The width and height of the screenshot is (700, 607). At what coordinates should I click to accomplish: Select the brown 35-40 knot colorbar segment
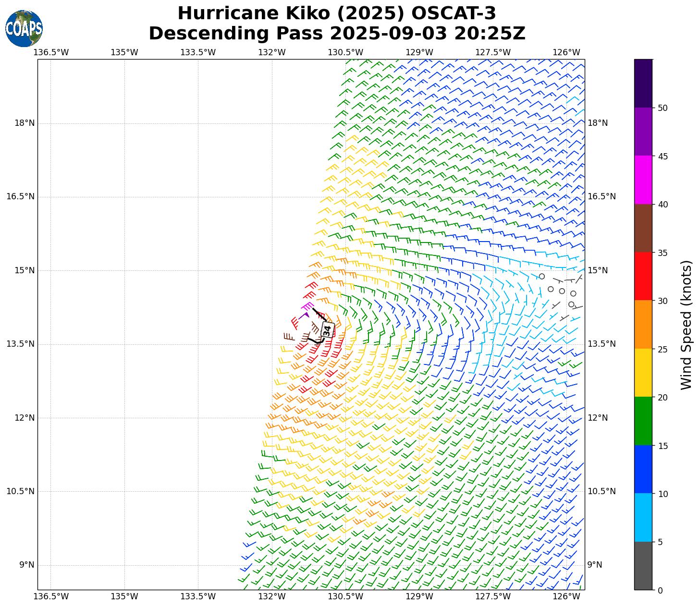point(643,228)
